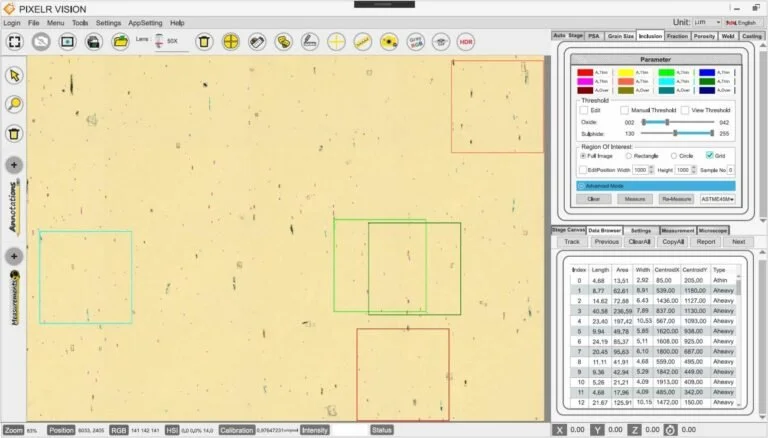The height and width of the screenshot is (438, 768).
Task: Click the microscope lens icon beside 50X
Action: (x=159, y=41)
